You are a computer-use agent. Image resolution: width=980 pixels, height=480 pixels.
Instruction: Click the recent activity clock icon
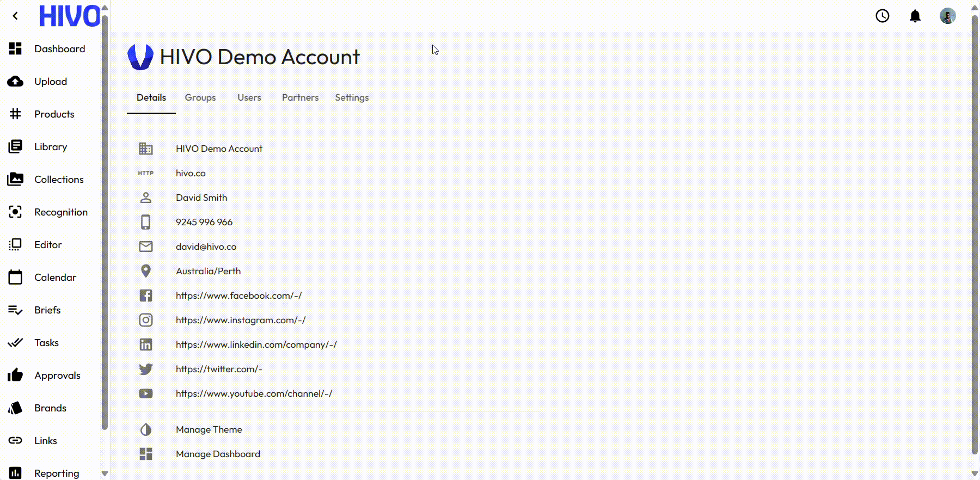883,16
